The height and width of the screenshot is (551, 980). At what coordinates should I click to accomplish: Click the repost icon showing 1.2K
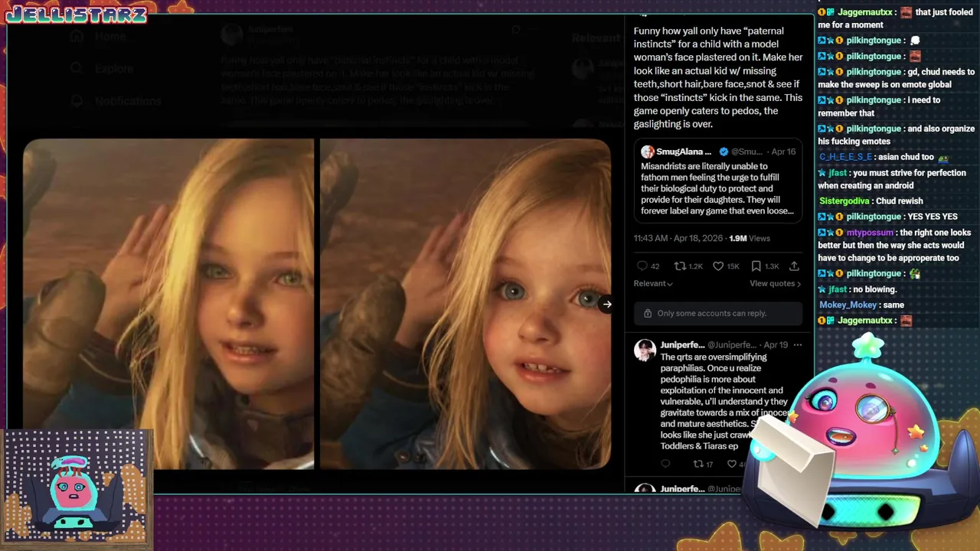coord(679,266)
